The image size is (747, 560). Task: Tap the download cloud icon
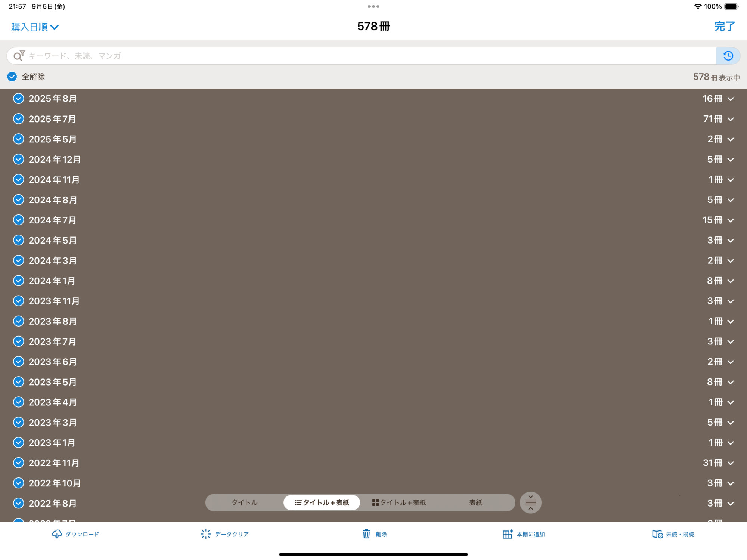[x=57, y=534]
